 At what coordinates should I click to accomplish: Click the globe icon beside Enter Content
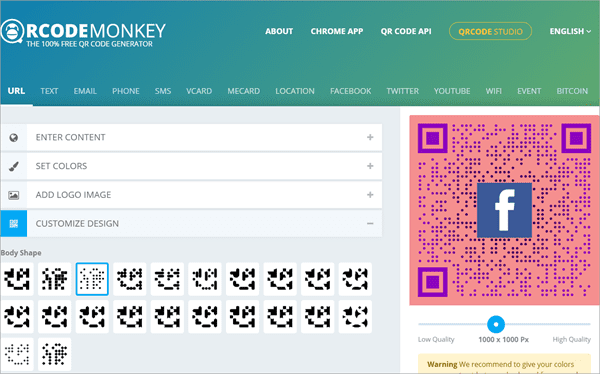14,137
